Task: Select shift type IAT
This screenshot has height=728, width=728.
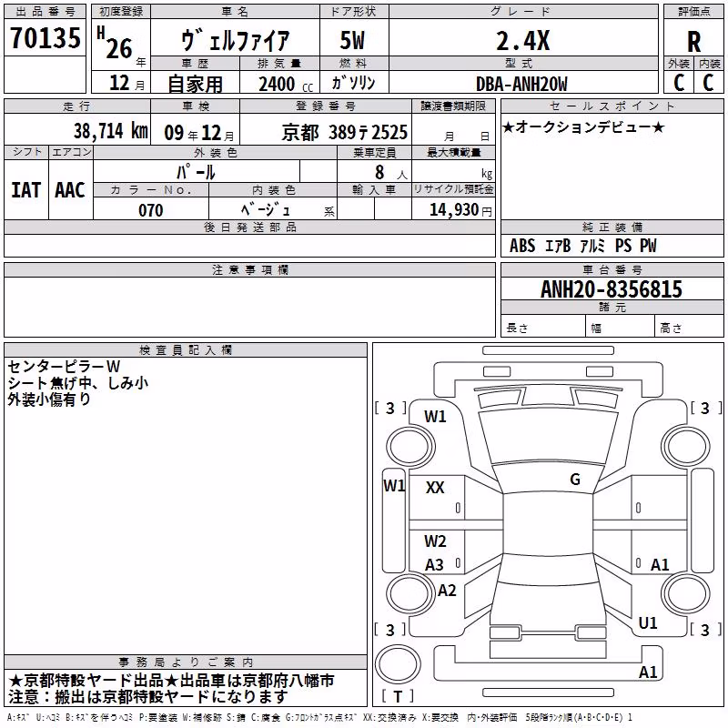Action: coord(26,190)
